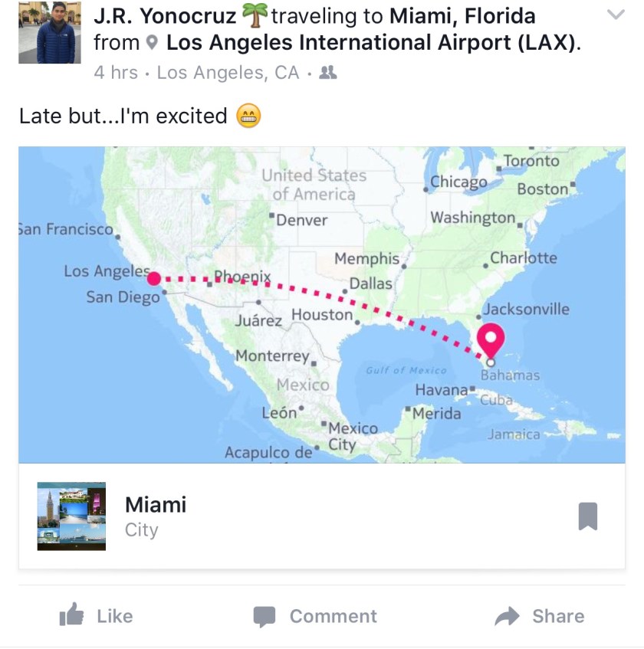Tap the Comment speech bubble icon
Screen dimensions: 644x649
tap(264, 615)
